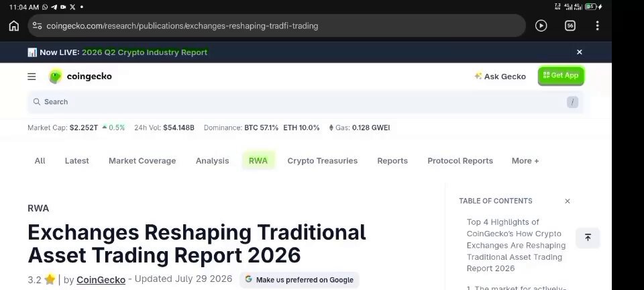The image size is (644, 290).
Task: Click the Ethereum gas icon
Action: click(x=331, y=128)
